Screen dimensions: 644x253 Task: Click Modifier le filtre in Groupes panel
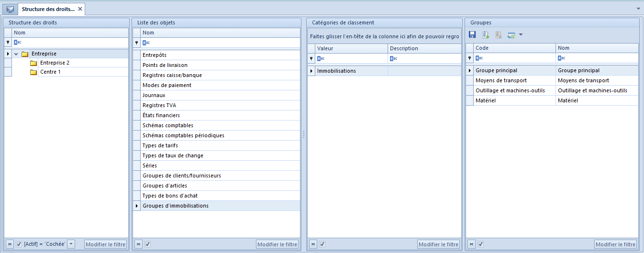pyautogui.click(x=616, y=244)
